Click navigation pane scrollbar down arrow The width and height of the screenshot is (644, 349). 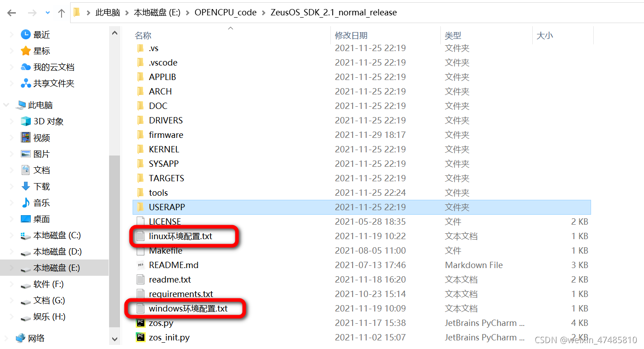(x=114, y=338)
